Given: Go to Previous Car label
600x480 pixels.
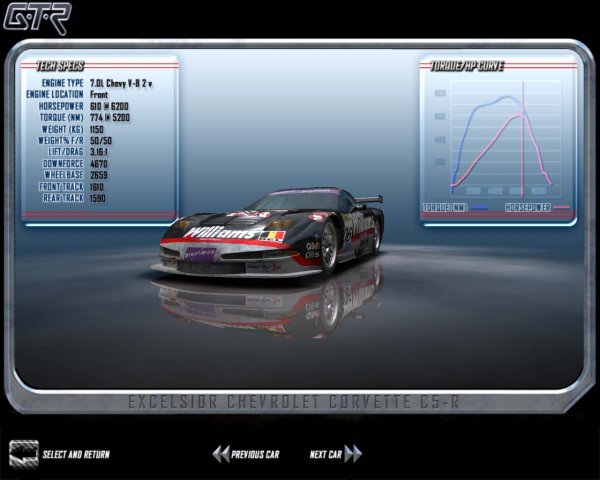Looking at the screenshot, I should [x=255, y=455].
